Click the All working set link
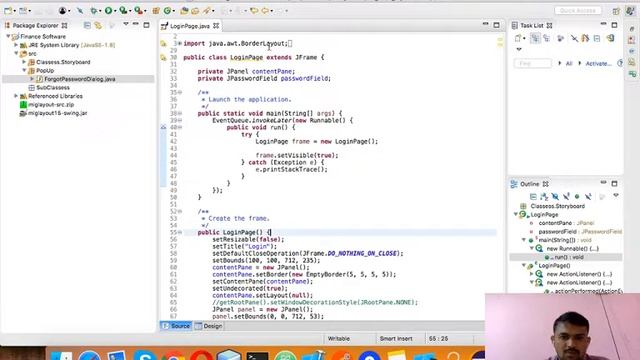Image resolution: width=640 pixels, height=360 pixels. (x=569, y=64)
